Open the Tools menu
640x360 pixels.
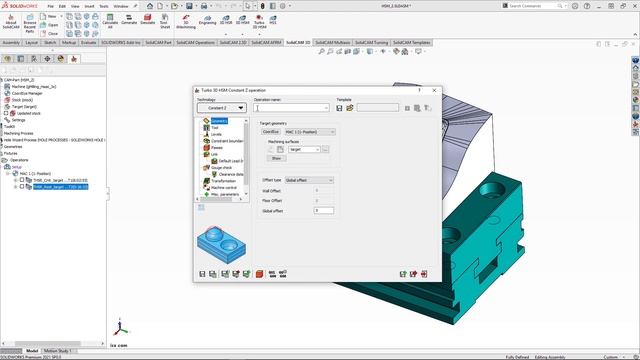[104, 6]
